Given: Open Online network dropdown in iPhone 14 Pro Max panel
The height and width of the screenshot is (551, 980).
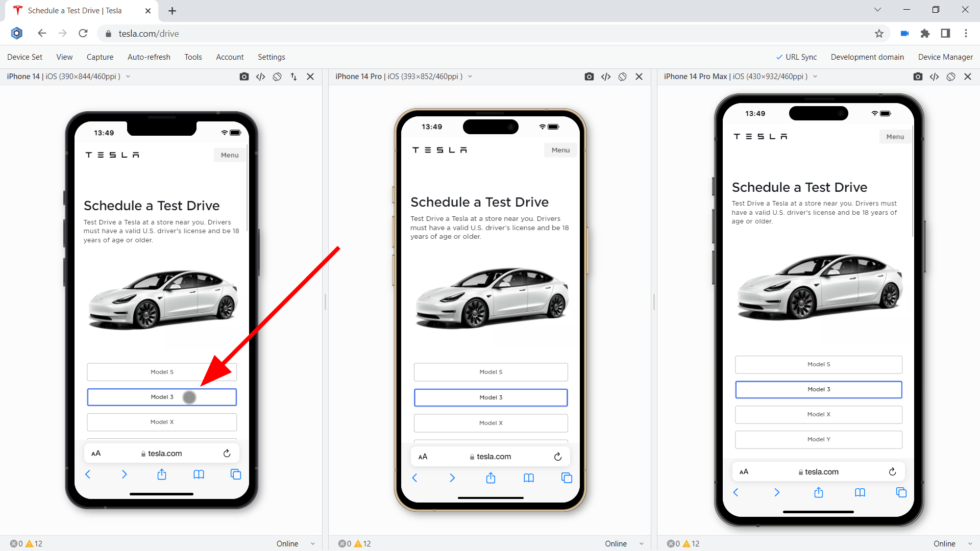Looking at the screenshot, I should pos(953,544).
